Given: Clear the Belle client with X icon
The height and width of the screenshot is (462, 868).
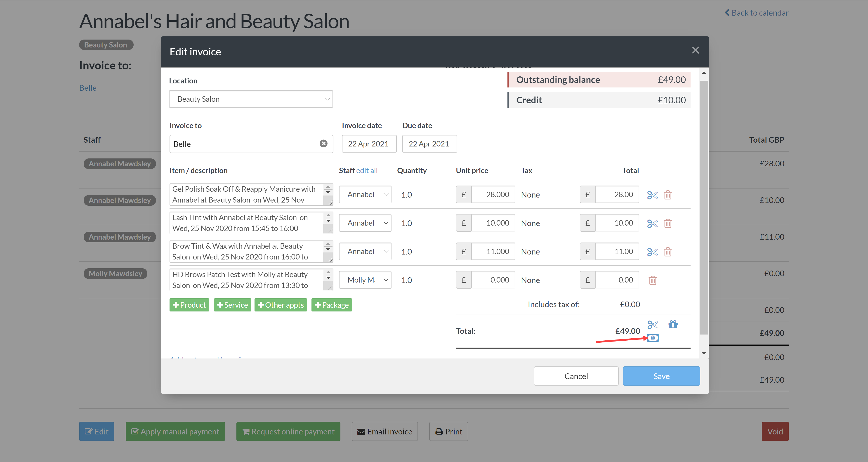Looking at the screenshot, I should tap(323, 144).
